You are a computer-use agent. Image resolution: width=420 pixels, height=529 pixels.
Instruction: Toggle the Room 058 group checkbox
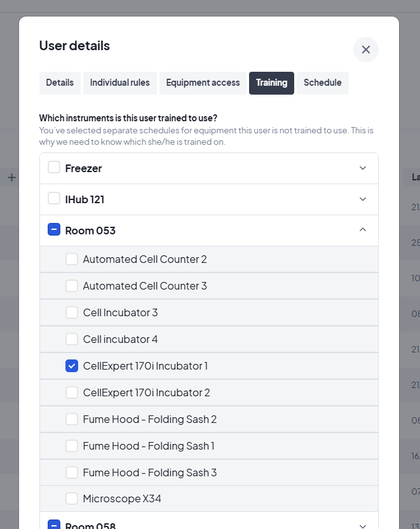[54, 525]
